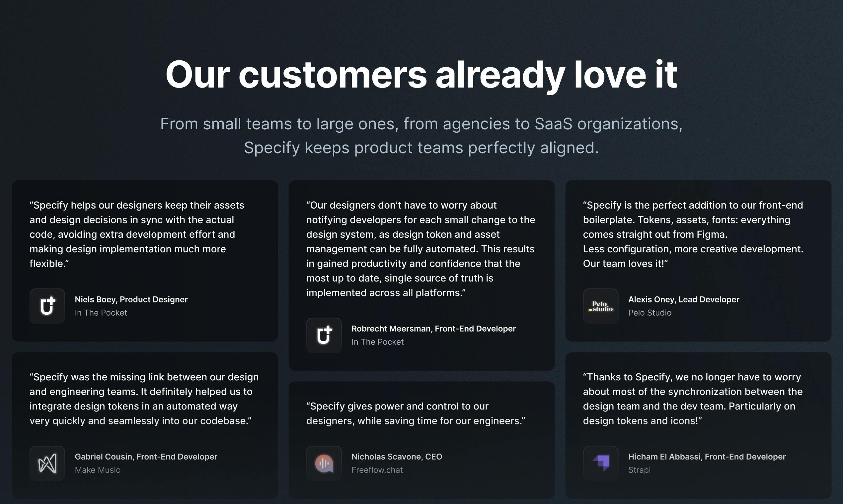
Task: Click the purple Strapi logo icon
Action: click(601, 463)
